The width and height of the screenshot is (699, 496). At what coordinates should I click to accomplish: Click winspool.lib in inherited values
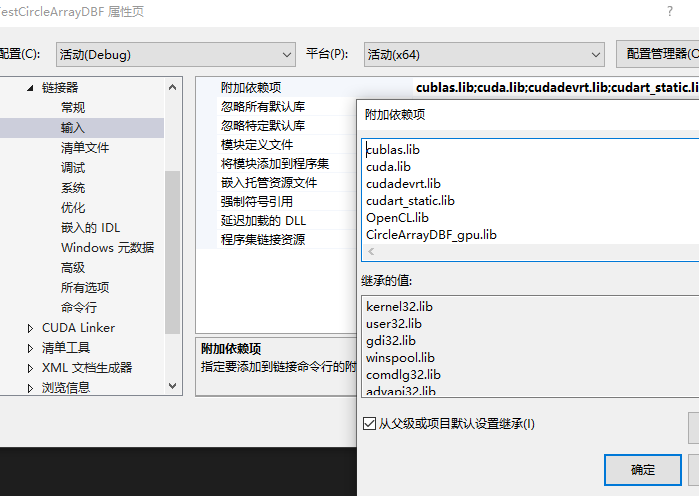(400, 357)
